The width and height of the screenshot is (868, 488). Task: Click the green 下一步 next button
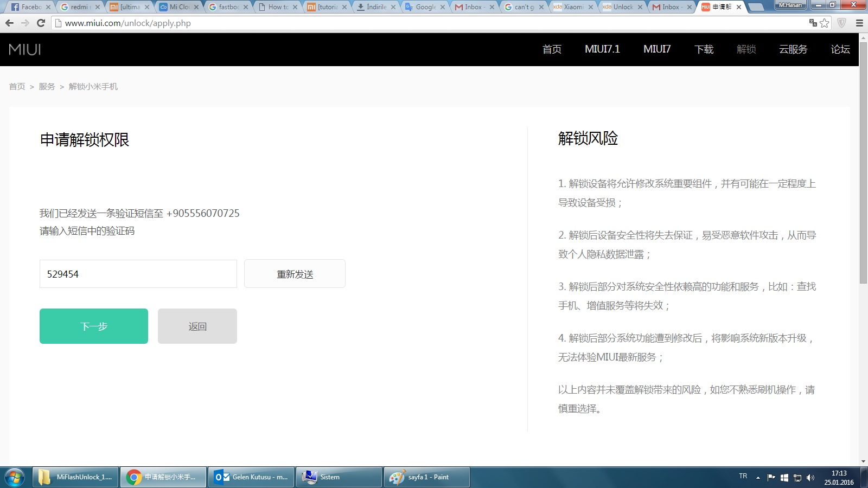(94, 326)
